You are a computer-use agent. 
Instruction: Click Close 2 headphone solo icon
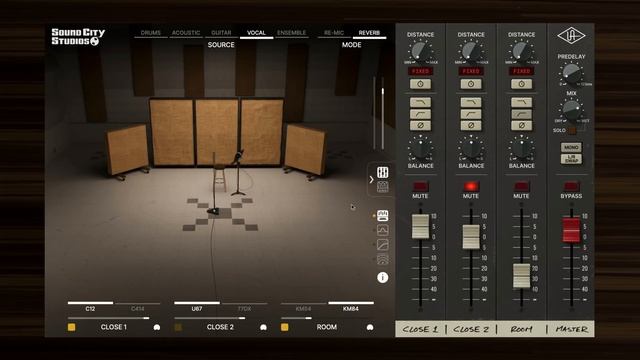263,327
